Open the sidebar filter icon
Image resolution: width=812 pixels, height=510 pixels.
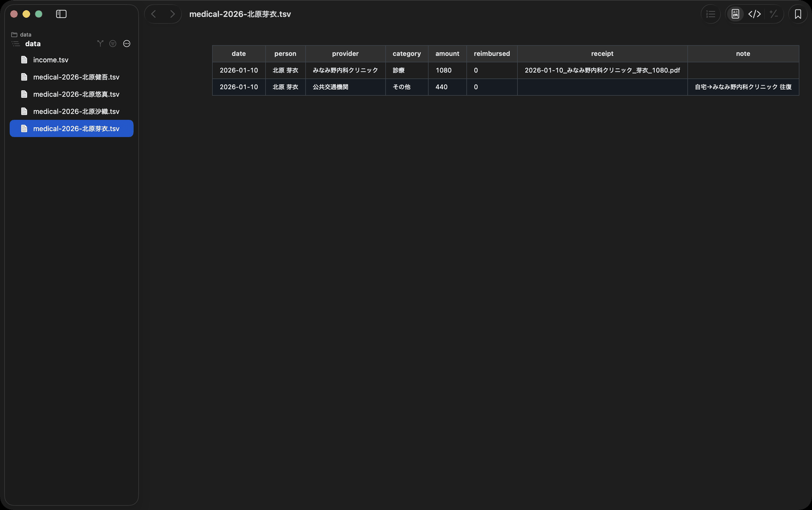coord(113,44)
